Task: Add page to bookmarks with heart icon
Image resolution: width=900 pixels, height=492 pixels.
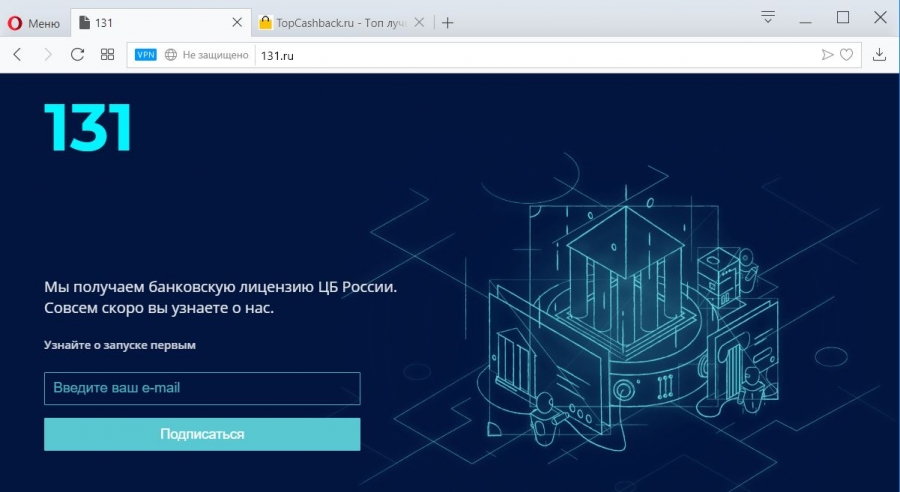Action: pos(846,55)
